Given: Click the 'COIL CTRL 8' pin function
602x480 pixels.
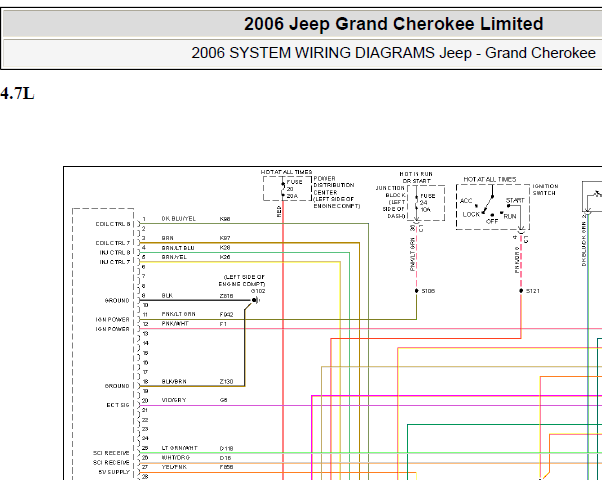Looking at the screenshot, I should (113, 224).
